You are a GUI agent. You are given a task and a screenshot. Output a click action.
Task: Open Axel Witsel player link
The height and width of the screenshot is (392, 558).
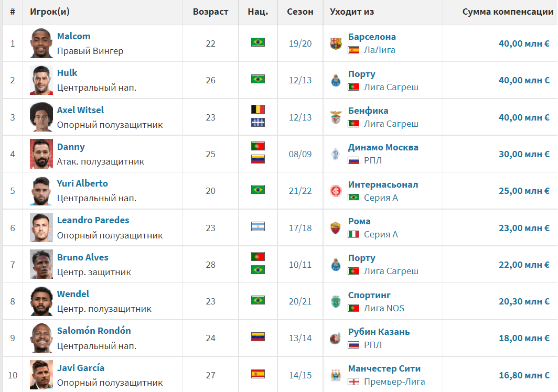[x=80, y=110]
